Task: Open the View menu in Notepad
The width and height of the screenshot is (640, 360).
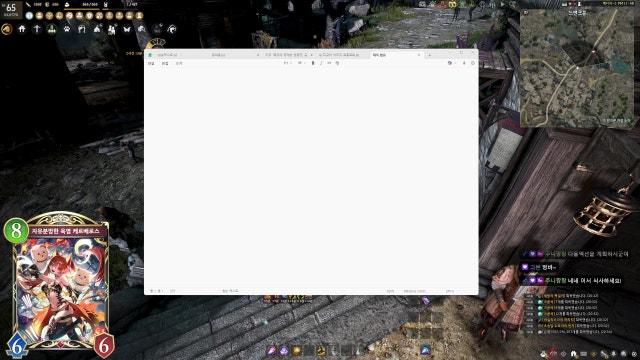Action: (179, 64)
